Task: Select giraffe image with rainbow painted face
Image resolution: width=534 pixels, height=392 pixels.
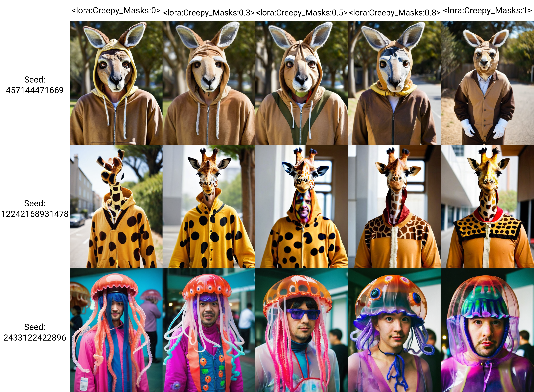Action: click(302, 206)
